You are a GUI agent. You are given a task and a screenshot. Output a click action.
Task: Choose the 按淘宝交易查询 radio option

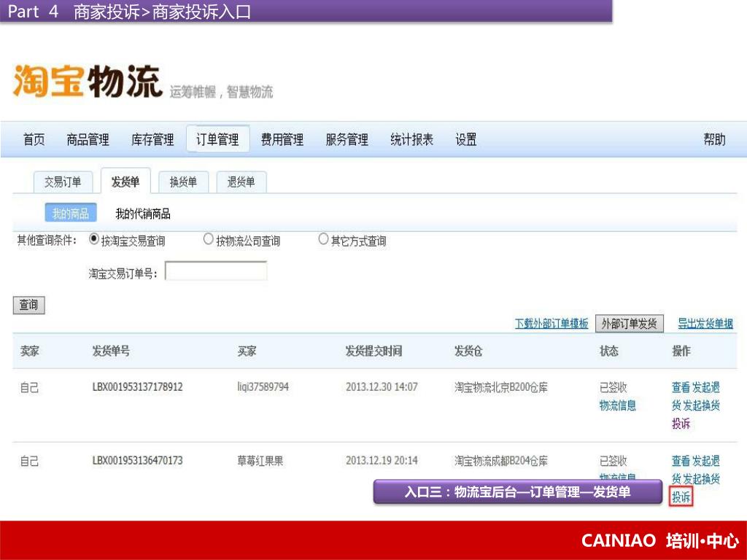94,239
